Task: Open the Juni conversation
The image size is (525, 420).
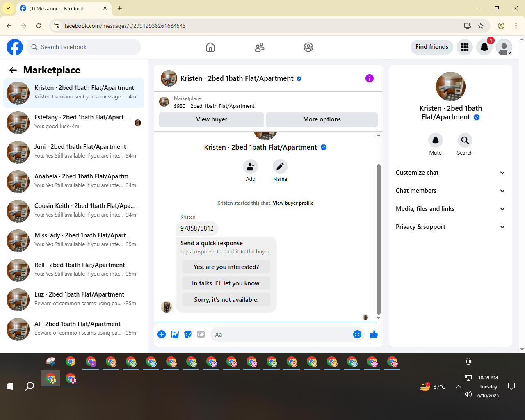Action: click(74, 152)
